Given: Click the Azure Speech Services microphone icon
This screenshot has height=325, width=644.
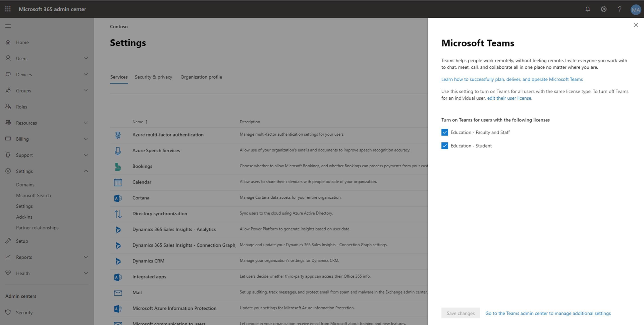Looking at the screenshot, I should (x=118, y=150).
